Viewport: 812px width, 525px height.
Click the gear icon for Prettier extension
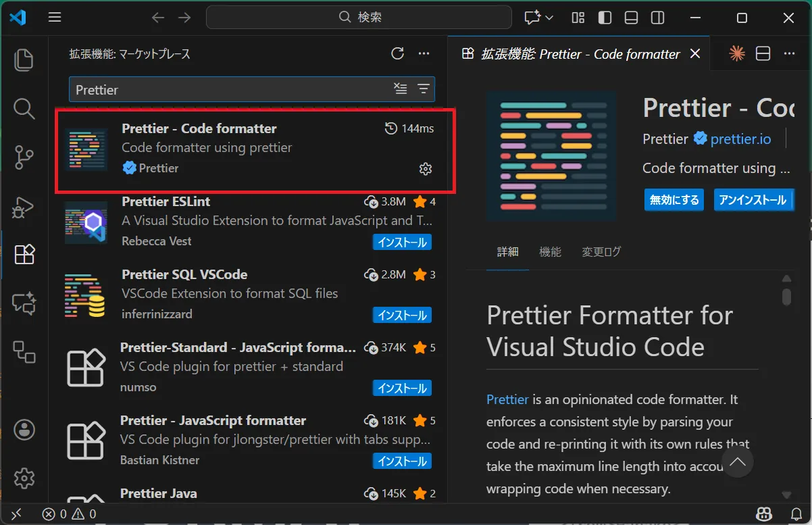pos(425,169)
